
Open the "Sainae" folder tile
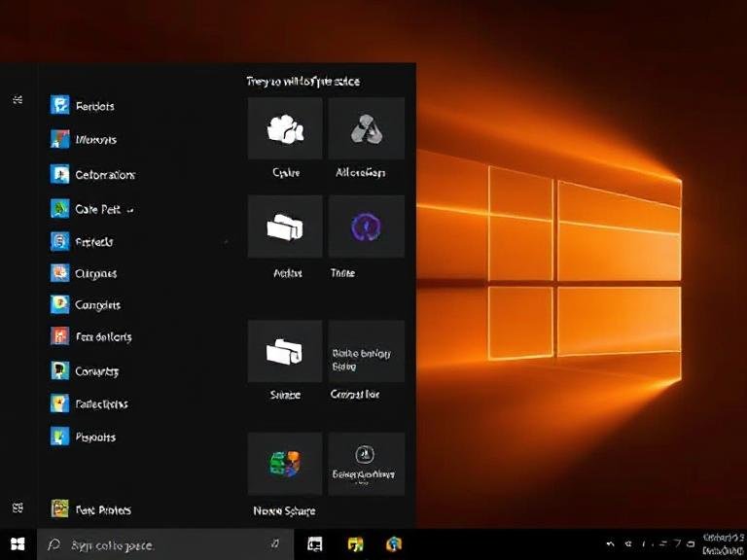pyautogui.click(x=285, y=351)
